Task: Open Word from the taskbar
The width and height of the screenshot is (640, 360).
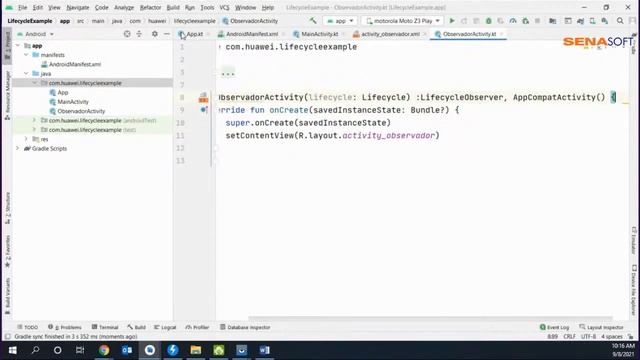Action: point(264,350)
